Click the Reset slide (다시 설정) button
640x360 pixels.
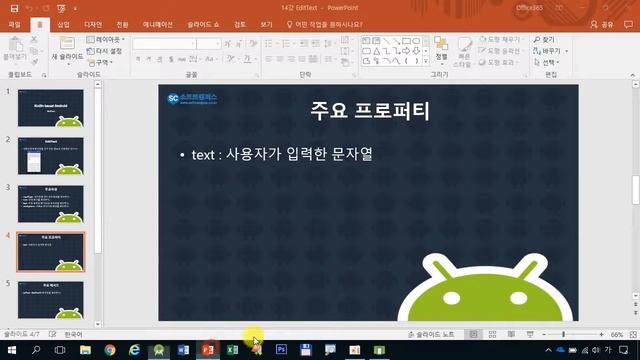(104, 51)
